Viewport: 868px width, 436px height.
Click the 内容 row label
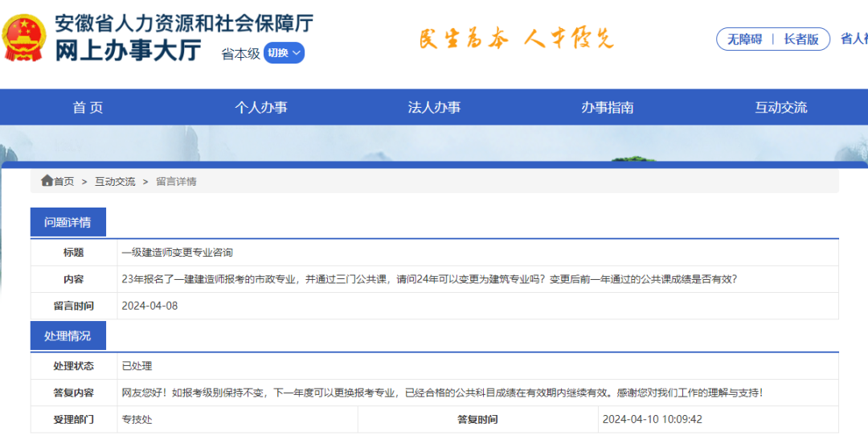pos(74,279)
